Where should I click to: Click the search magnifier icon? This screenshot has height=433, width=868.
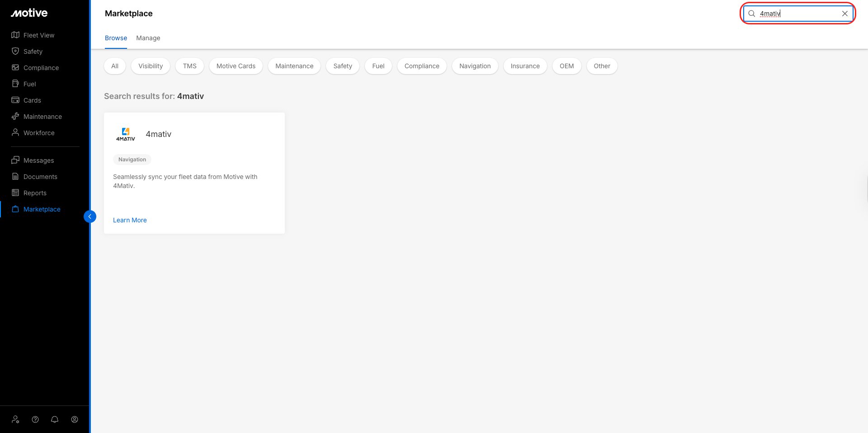click(x=752, y=14)
